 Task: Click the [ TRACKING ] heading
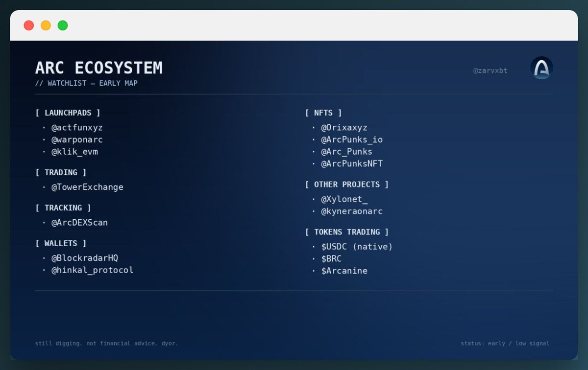pyautogui.click(x=63, y=208)
